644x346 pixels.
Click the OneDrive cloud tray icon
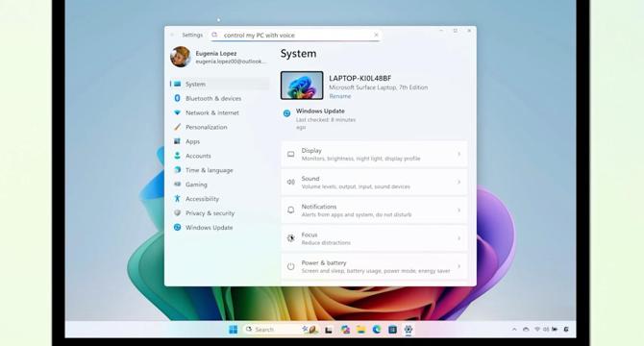coord(526,330)
